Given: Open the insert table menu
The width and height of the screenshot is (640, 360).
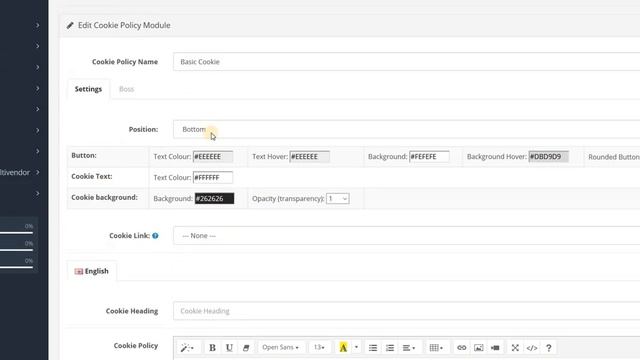Looking at the screenshot, I should 436,348.
